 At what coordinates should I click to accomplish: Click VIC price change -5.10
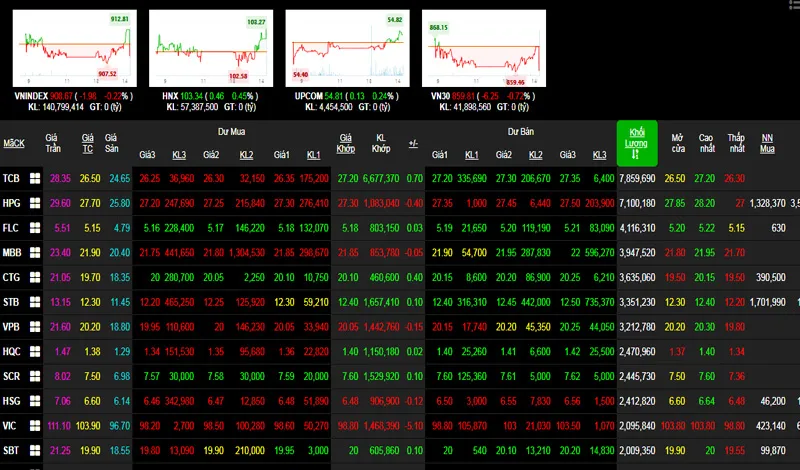tap(413, 426)
